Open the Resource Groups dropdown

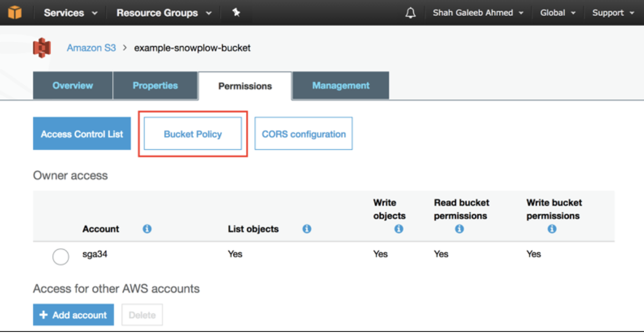pyautogui.click(x=164, y=13)
